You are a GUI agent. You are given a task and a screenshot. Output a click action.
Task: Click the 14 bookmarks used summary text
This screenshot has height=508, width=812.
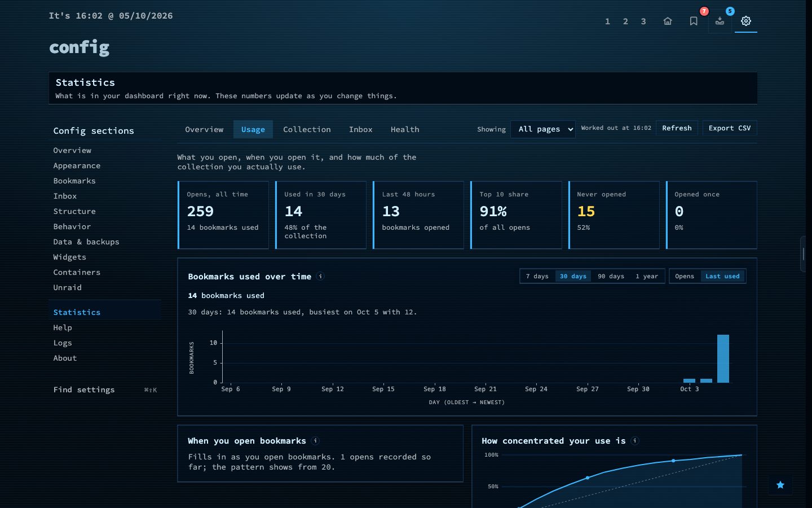(x=226, y=295)
